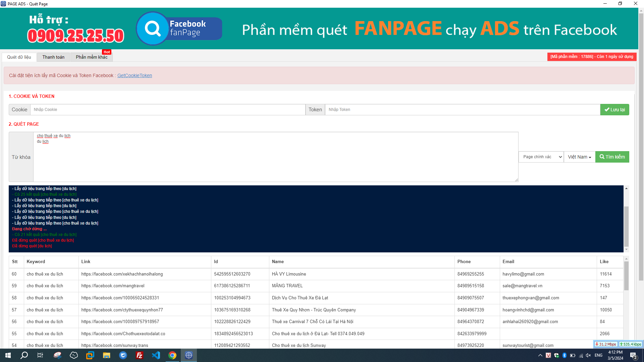Click the volume muted tray icon

588,355
